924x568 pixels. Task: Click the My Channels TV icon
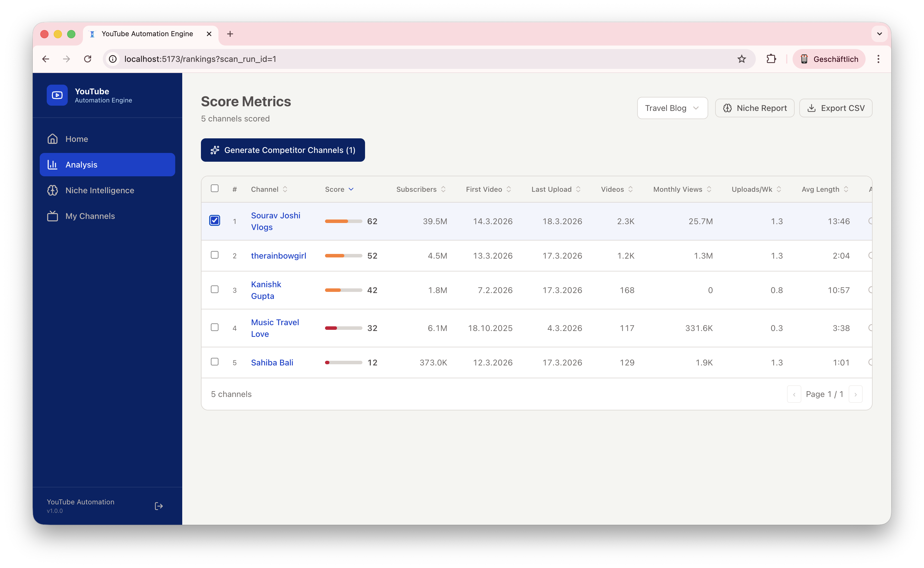tap(53, 216)
